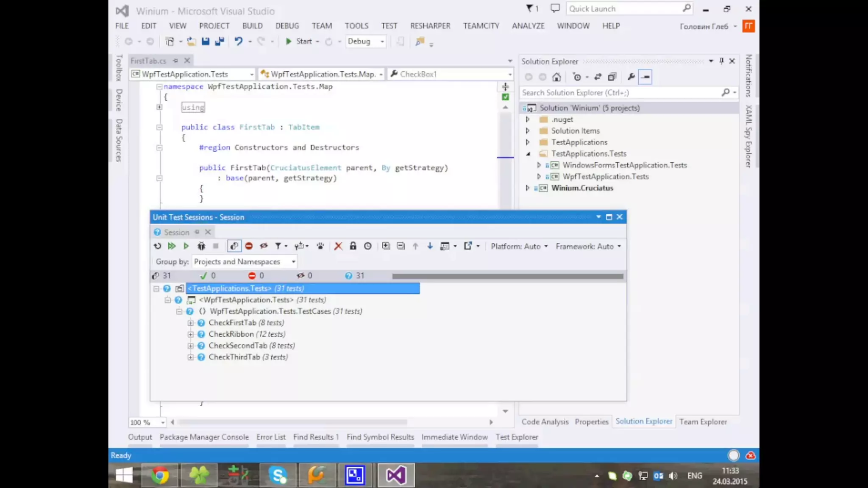Toggle the track running test button
This screenshot has width=868, height=488.
click(234, 246)
